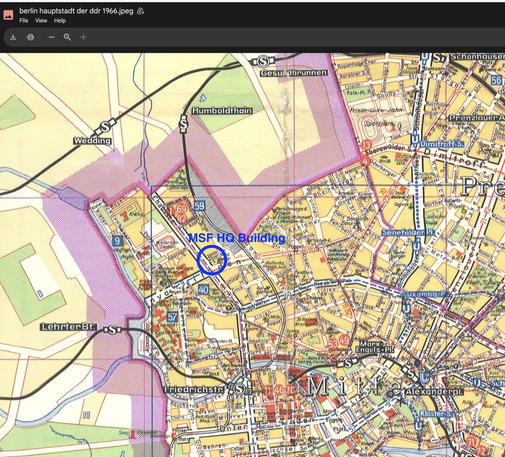Click the 'PrenzlauerA' label at the right edge
505x457 pixels.
477,118
